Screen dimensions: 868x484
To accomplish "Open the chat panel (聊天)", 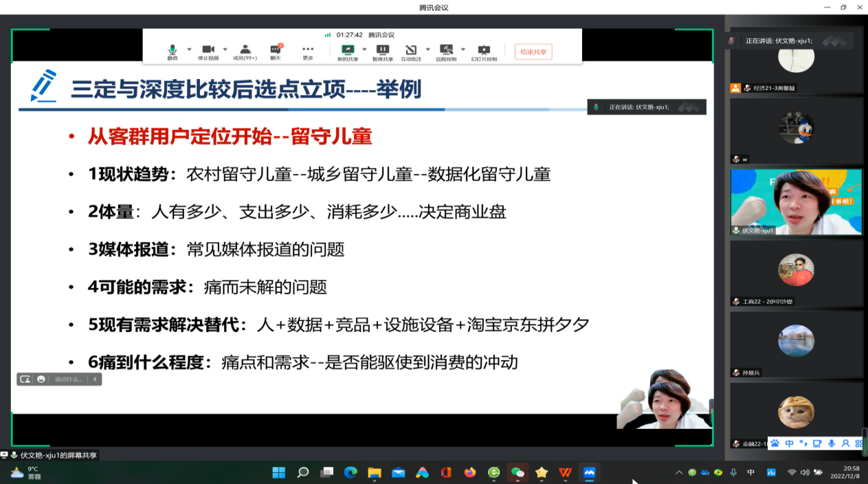I will point(276,52).
